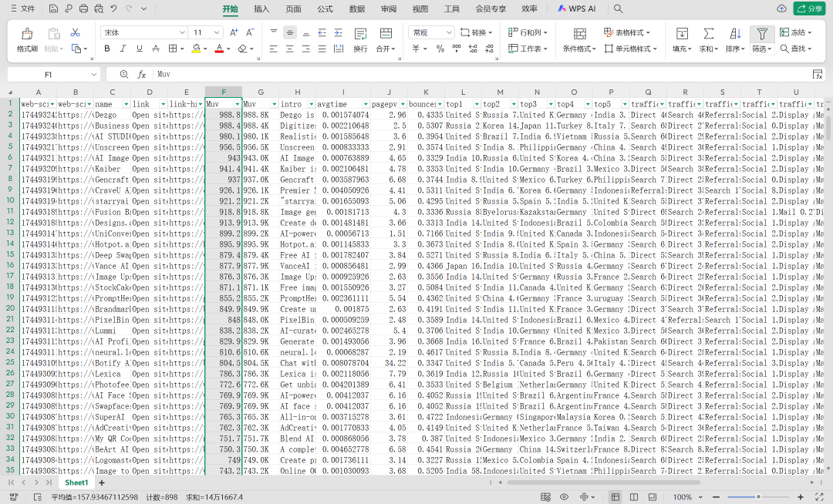Click the Convert (转换) button
The image size is (833, 504).
[x=476, y=32]
